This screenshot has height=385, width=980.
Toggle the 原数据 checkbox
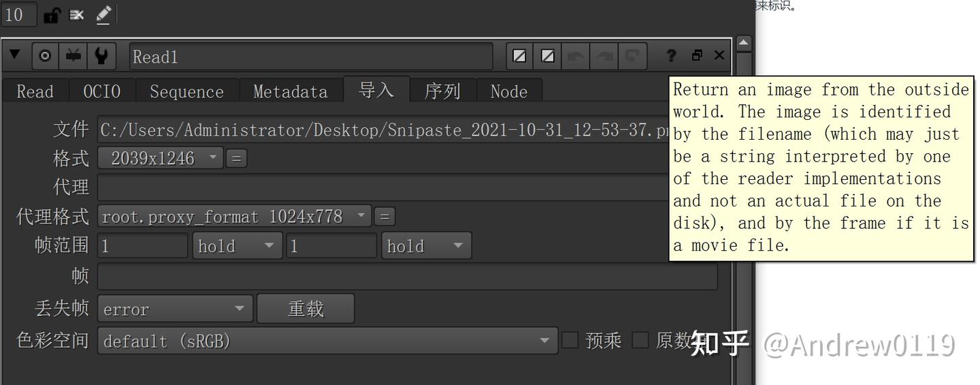tap(640, 340)
